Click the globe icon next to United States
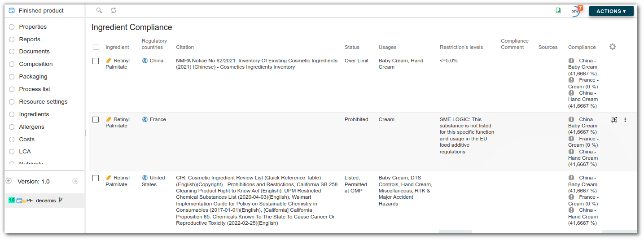 pyautogui.click(x=145, y=178)
